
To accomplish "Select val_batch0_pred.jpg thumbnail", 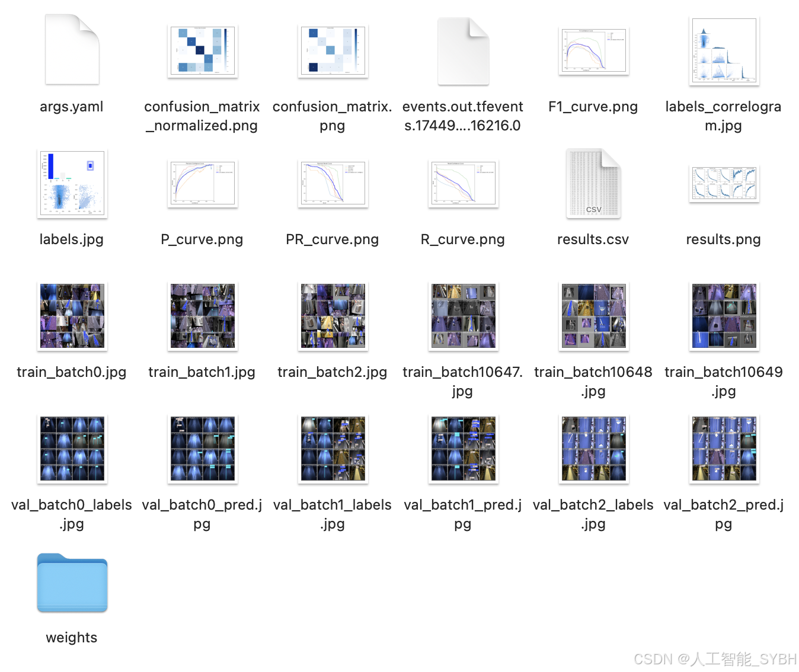I will point(203,449).
